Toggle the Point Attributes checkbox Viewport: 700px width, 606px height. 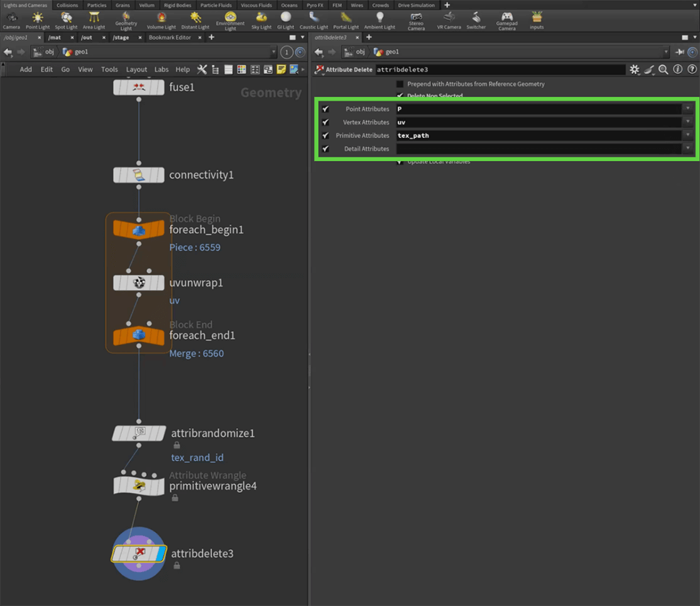pos(325,109)
